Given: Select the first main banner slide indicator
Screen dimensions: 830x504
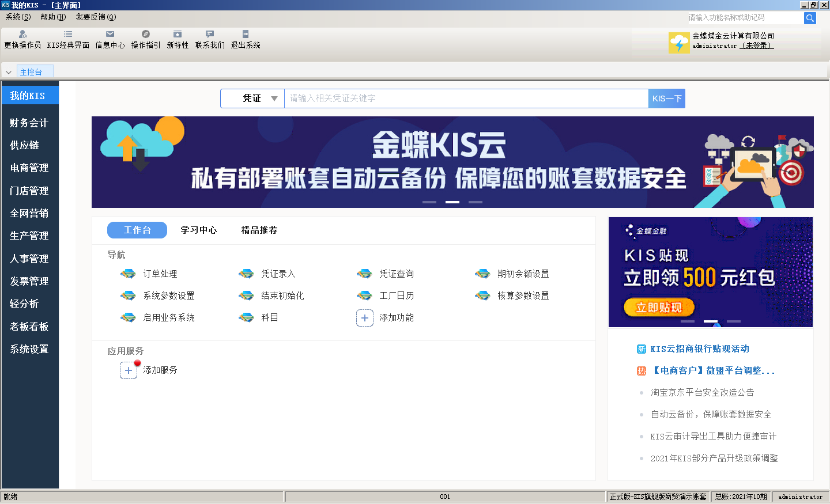Looking at the screenshot, I should tap(429, 202).
